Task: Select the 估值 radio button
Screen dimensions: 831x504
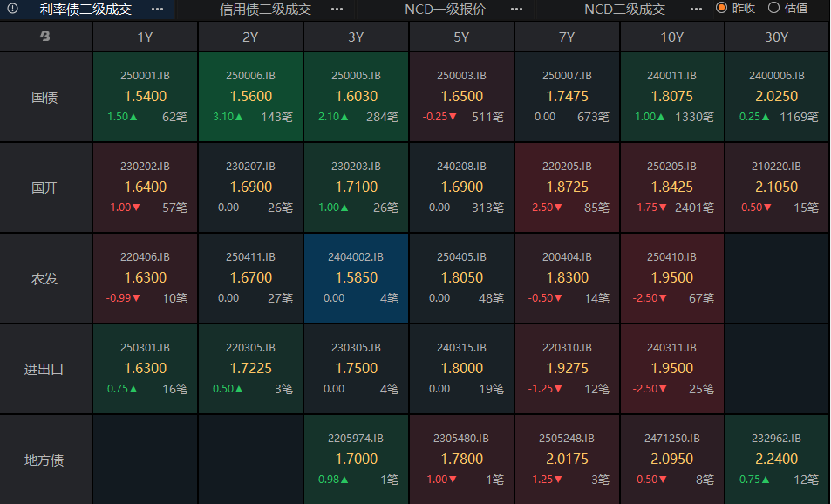Action: pos(773,8)
